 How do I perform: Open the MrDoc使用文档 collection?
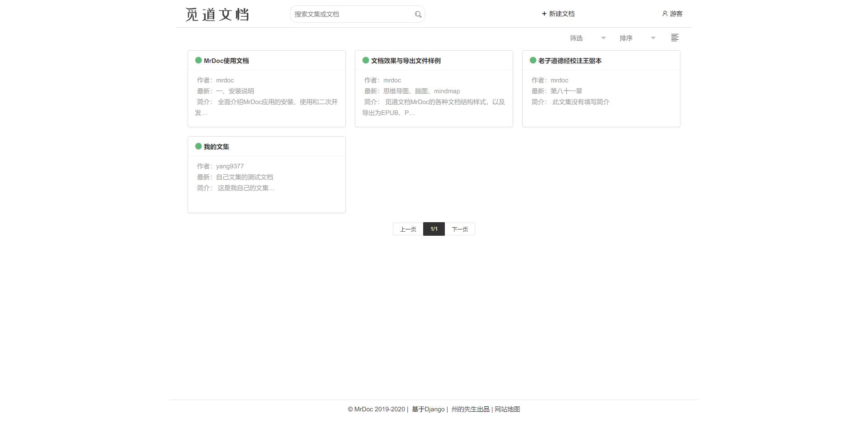(226, 61)
